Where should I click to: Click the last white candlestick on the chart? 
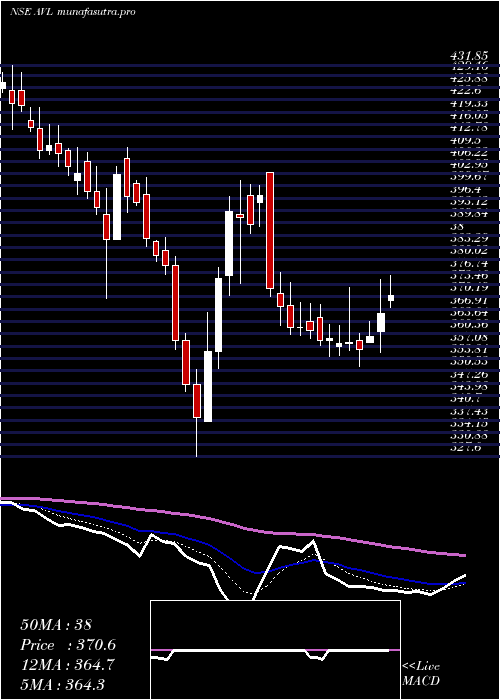[391, 298]
